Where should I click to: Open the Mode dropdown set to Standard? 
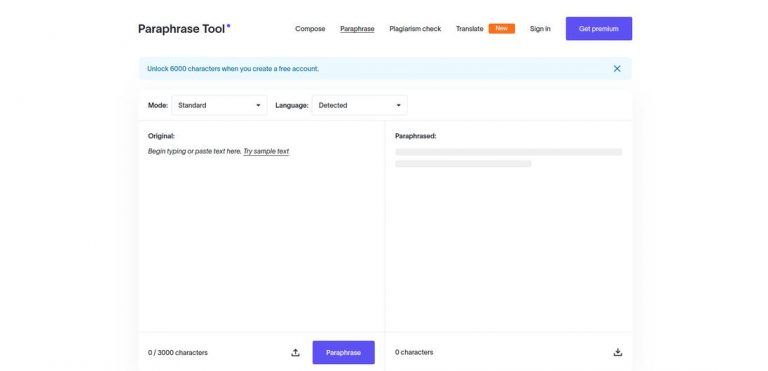pos(219,105)
